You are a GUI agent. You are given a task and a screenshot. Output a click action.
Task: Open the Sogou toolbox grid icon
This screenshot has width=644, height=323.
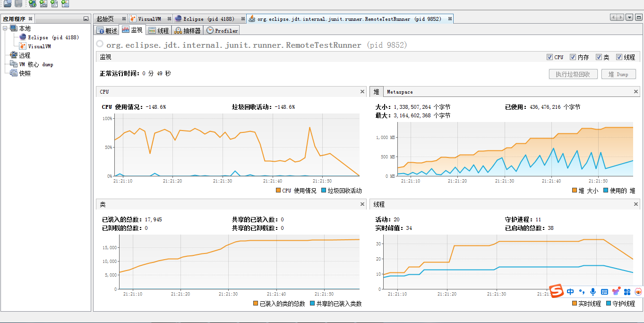(x=627, y=292)
